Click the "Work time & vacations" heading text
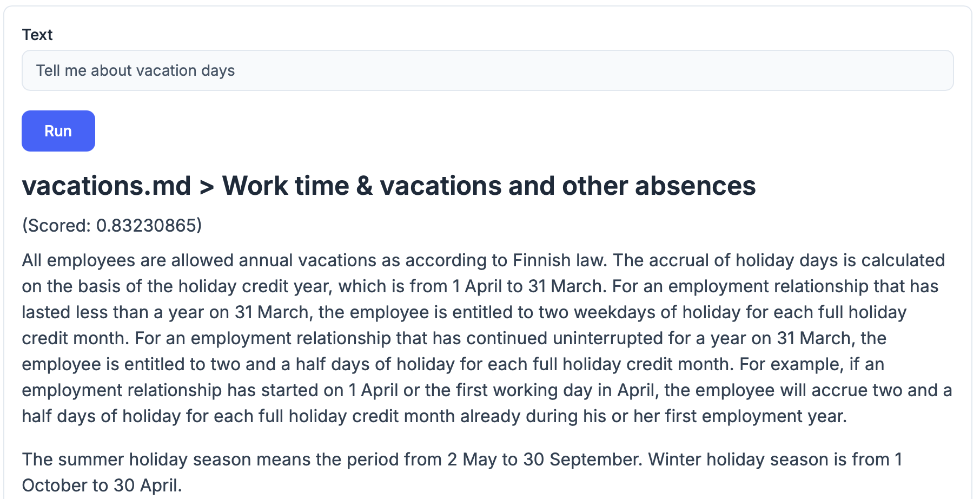Viewport: 980px width, 499px height. click(362, 186)
